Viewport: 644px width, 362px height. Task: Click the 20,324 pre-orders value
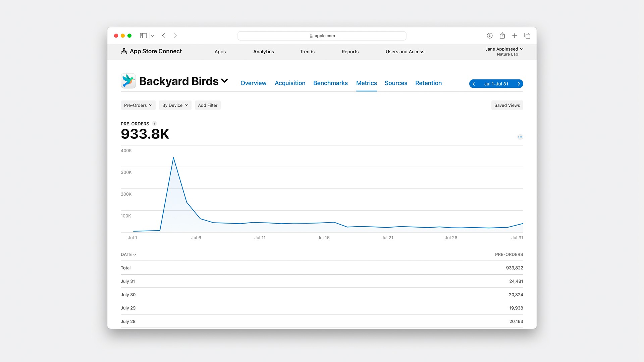click(x=516, y=295)
